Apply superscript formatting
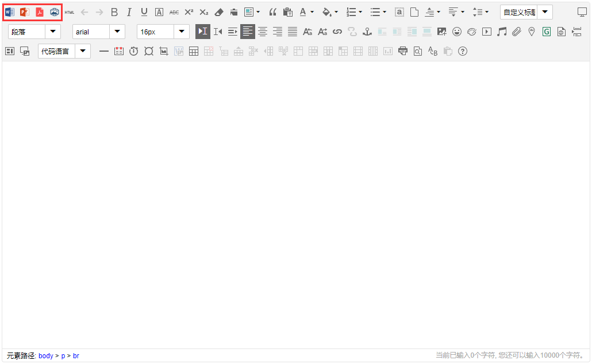This screenshot has height=364, width=592. click(x=189, y=12)
